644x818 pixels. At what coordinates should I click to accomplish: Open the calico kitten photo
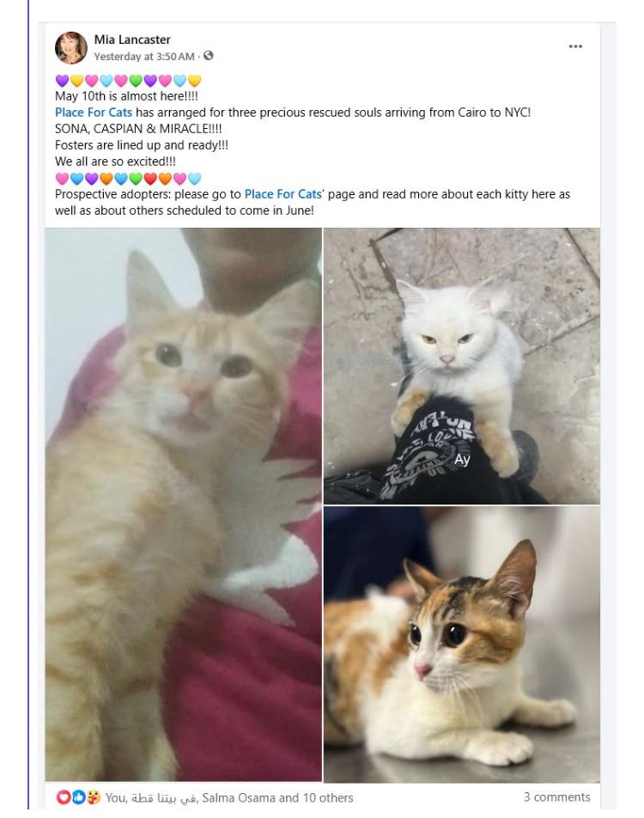click(x=461, y=644)
